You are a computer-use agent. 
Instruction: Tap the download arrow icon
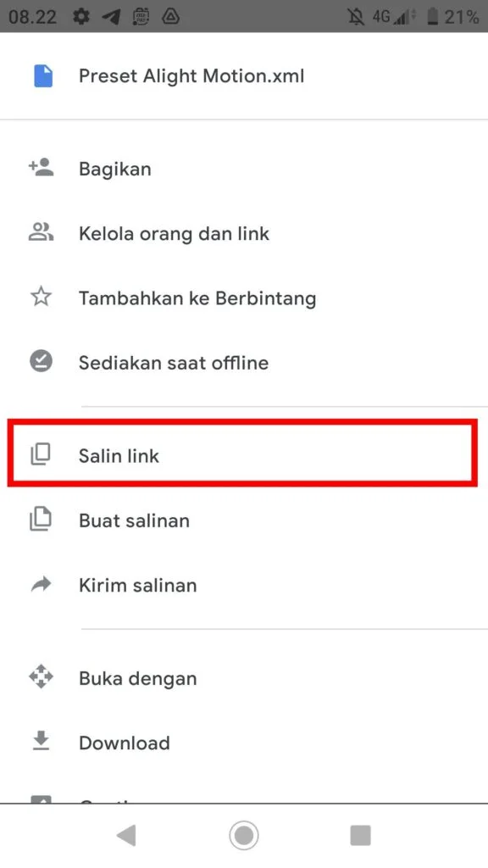click(41, 741)
